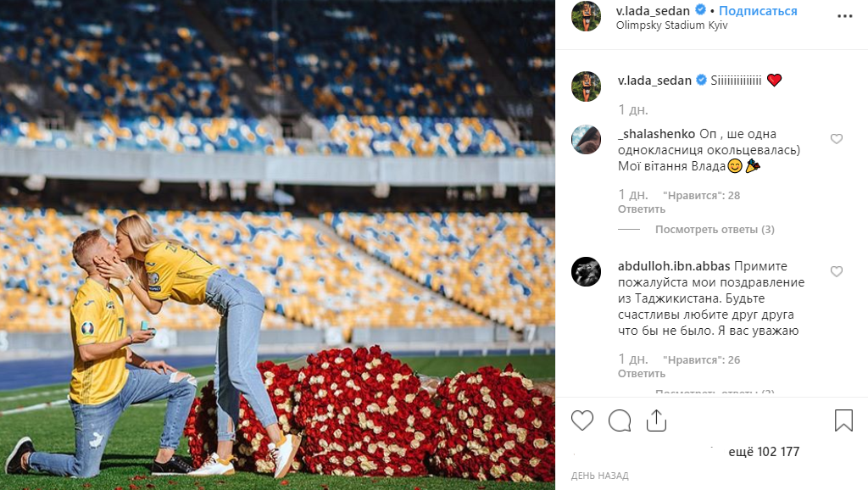Reply to _shalashenko via Ответить
Viewport: 868px width, 490px height.
(x=642, y=209)
